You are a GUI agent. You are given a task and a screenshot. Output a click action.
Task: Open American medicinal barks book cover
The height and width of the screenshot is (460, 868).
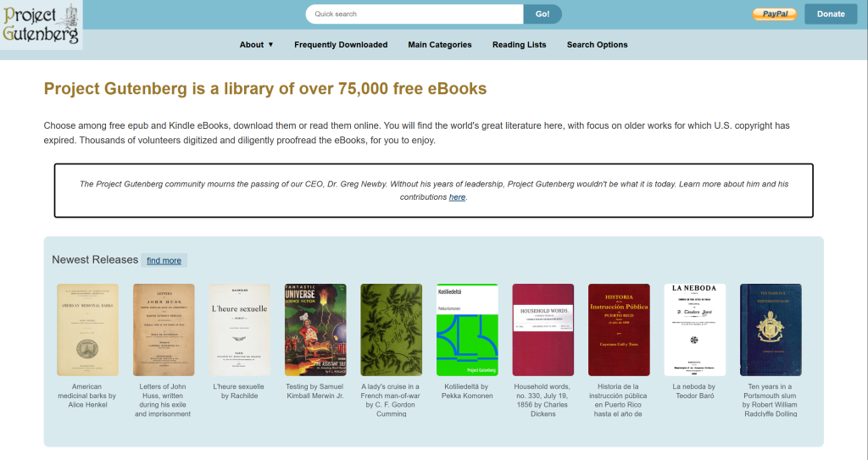87,329
